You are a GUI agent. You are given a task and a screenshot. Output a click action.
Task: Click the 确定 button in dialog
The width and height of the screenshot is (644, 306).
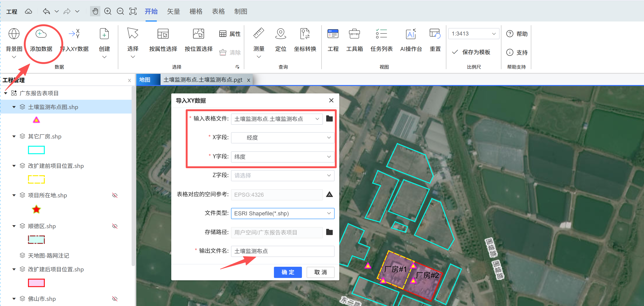288,272
